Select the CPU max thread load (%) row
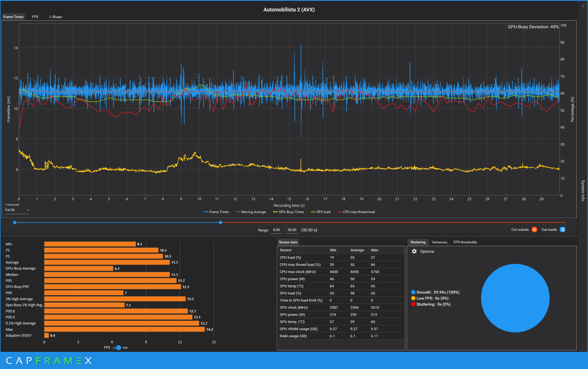The height and width of the screenshot is (369, 588). [341, 264]
